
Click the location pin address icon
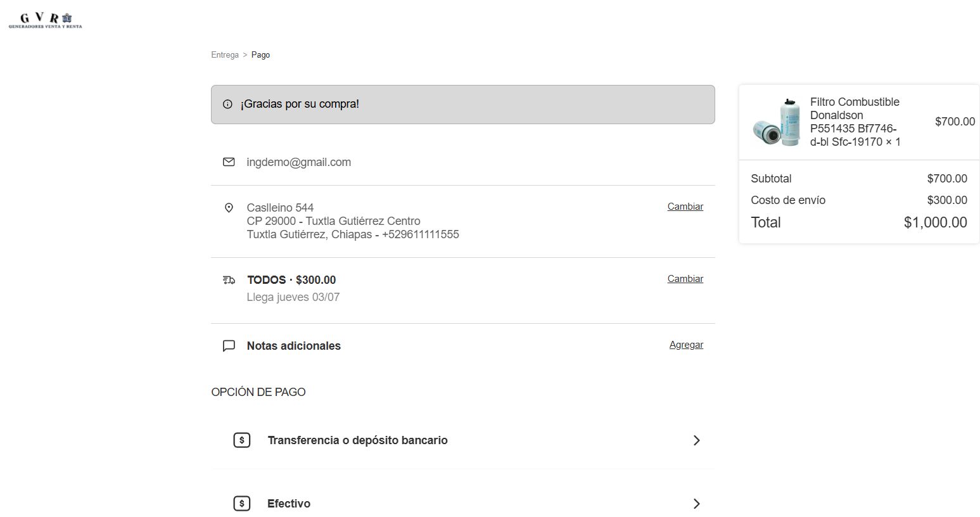pos(229,208)
